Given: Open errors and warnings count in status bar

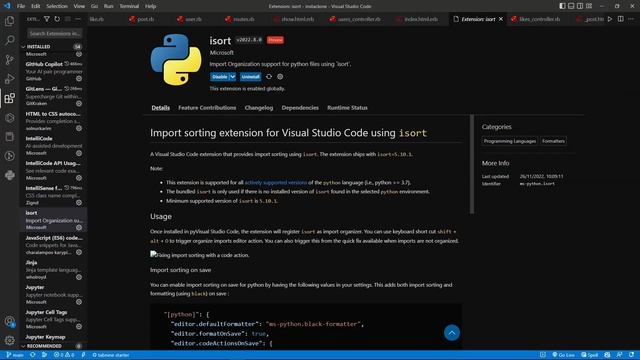Looking at the screenshot, I should click(x=64, y=355).
